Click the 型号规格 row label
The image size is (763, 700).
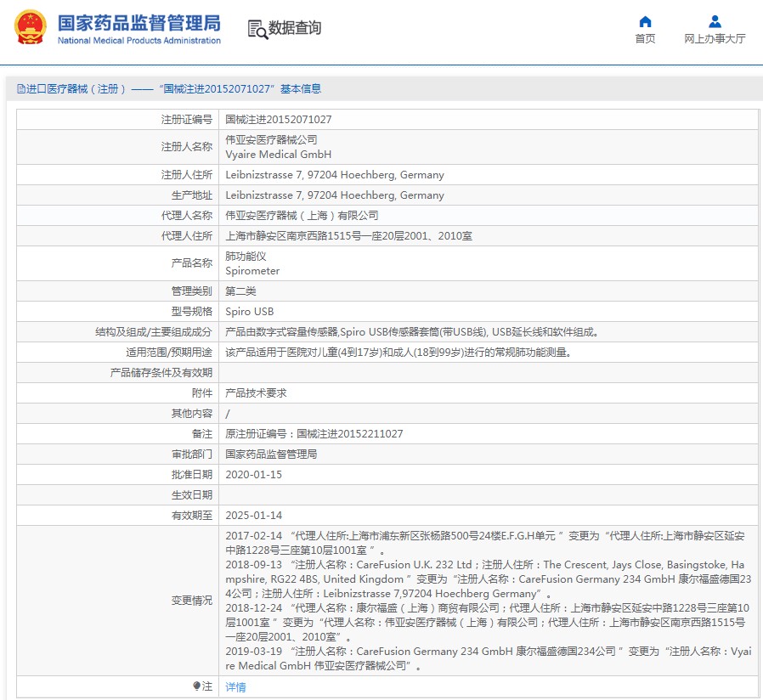[x=192, y=311]
